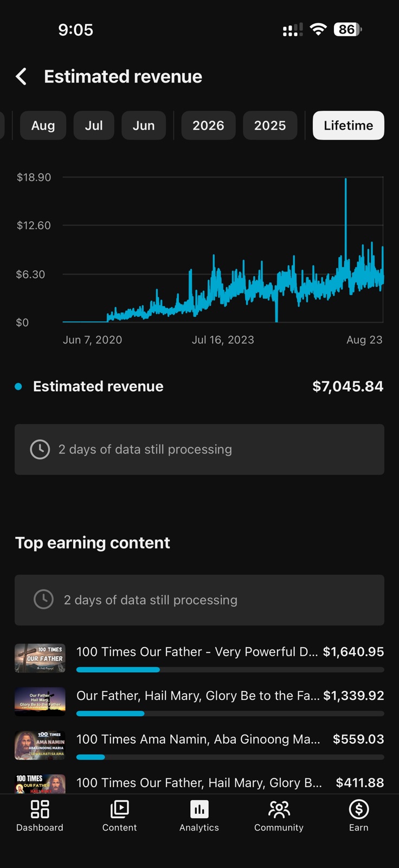The height and width of the screenshot is (868, 399).
Task: Select the 2025 year filter
Action: click(270, 125)
